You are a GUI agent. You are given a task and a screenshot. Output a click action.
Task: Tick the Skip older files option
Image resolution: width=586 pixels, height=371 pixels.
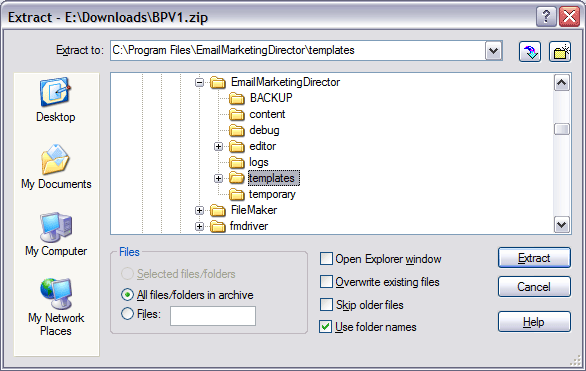point(326,304)
